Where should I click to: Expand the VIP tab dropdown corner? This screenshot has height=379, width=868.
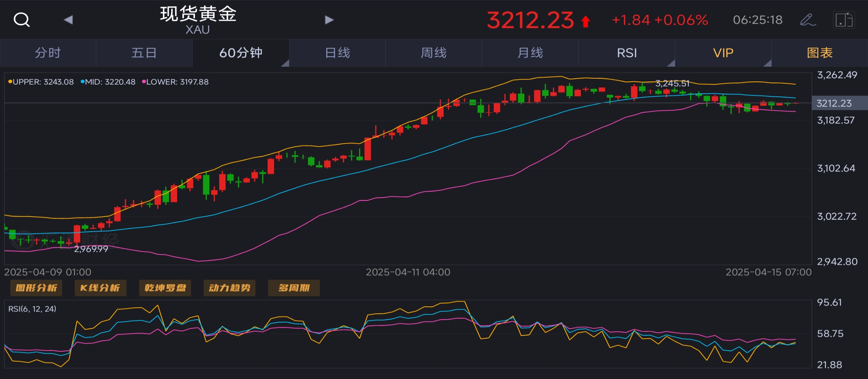point(767,63)
